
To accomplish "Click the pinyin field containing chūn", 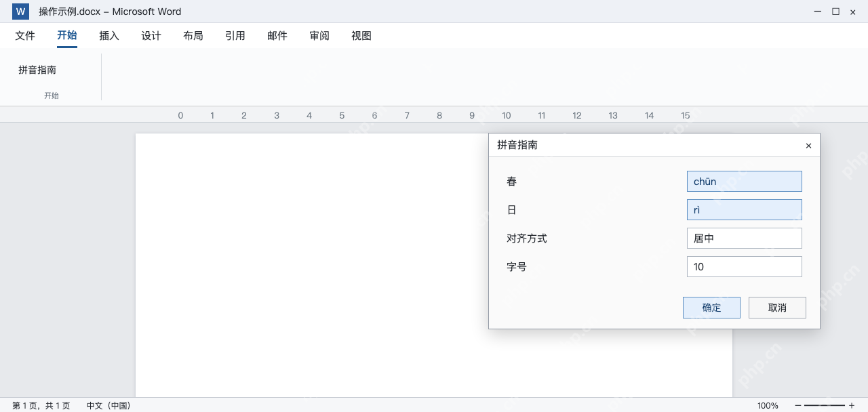I will point(745,182).
